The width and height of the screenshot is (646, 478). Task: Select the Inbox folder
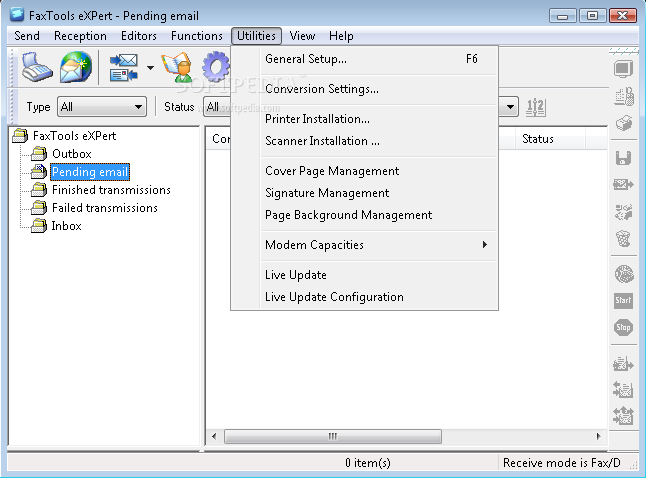66,226
